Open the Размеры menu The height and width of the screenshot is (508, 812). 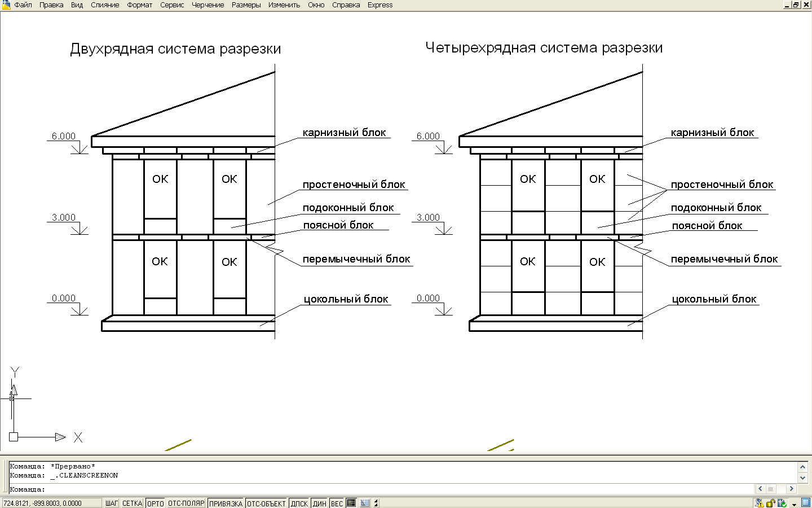(x=246, y=5)
